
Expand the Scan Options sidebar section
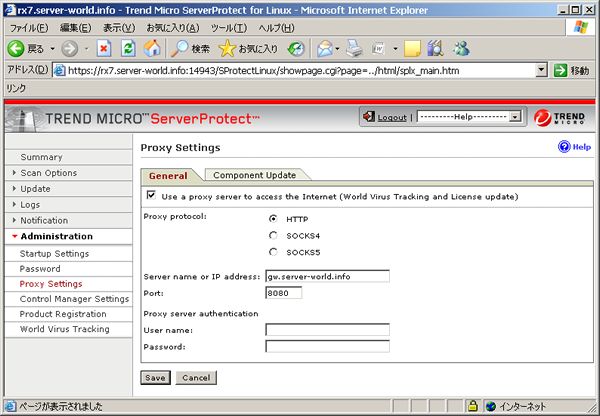(x=49, y=173)
